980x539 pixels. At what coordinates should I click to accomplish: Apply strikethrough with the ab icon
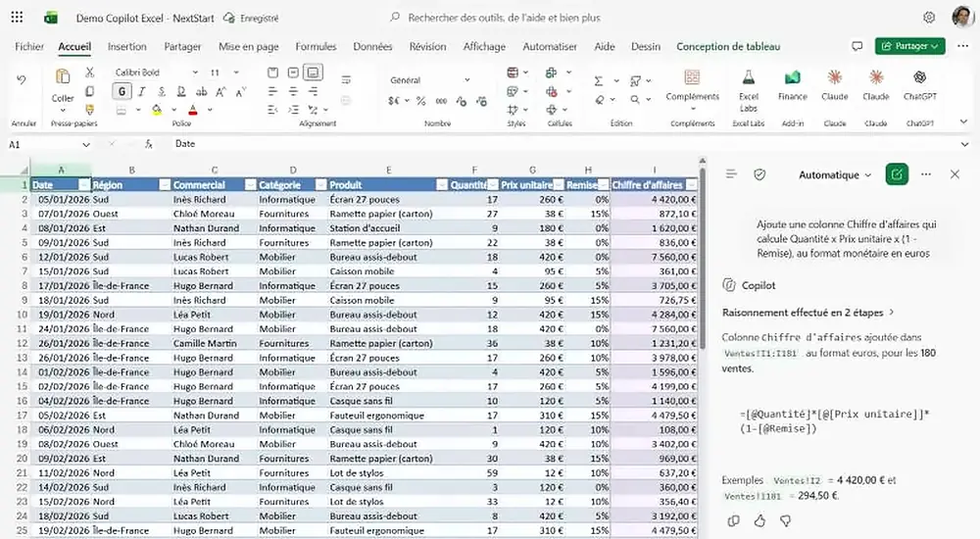pos(201,91)
